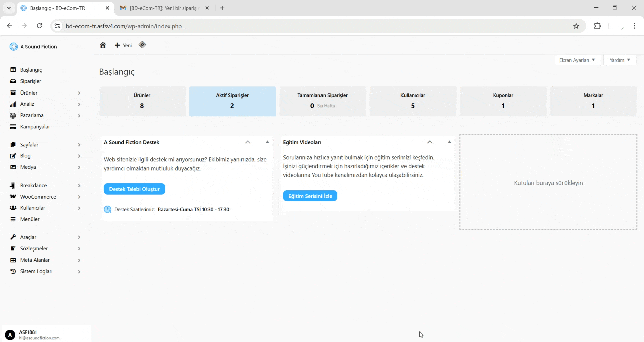Viewport: 644px width, 342px height.
Task: Expand the Kullanıcılar submenu chevron
Action: (x=79, y=208)
